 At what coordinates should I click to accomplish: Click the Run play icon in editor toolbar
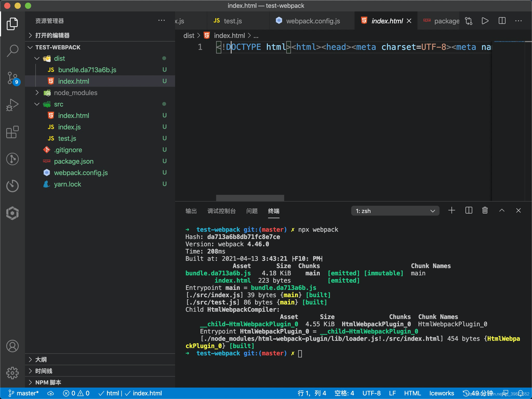click(485, 21)
